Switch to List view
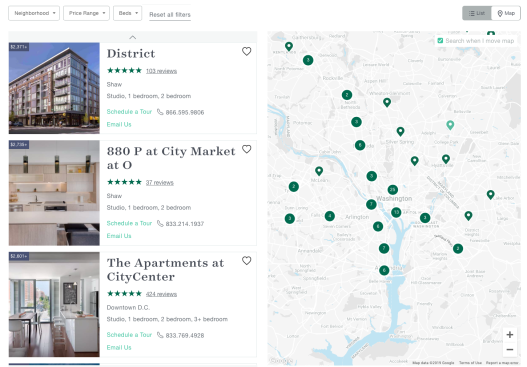The image size is (527, 367). pyautogui.click(x=477, y=13)
